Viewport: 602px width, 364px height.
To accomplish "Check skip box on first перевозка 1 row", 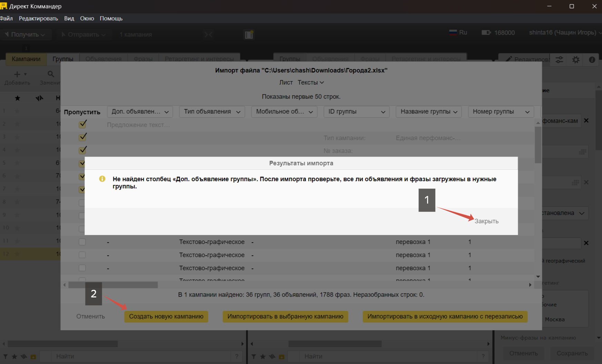I will 82,242.
